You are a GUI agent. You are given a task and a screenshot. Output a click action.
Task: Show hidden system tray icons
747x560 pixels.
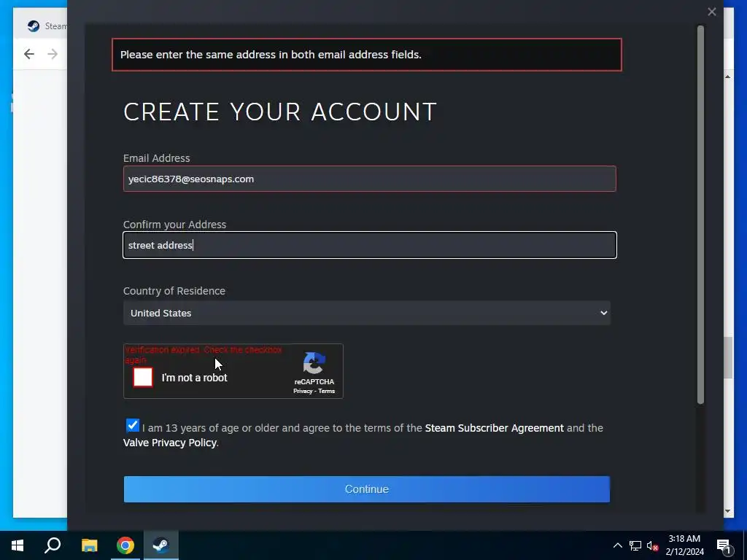click(617, 545)
